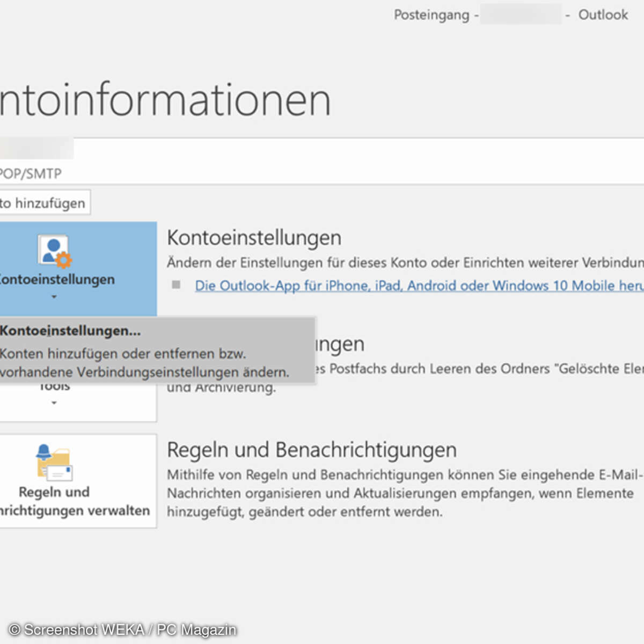Click the Kontoinformationen page title
The image size is (644, 644).
click(165, 100)
